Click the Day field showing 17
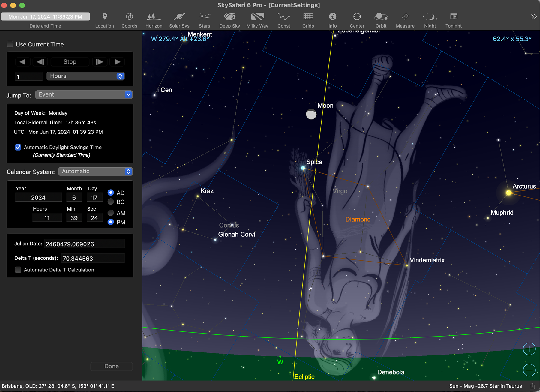This screenshot has width=540, height=392. 94,197
